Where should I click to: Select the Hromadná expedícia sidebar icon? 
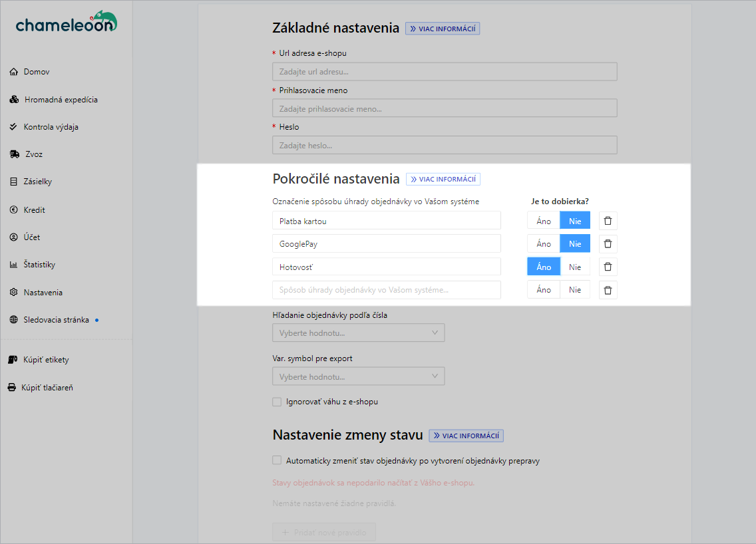point(14,98)
